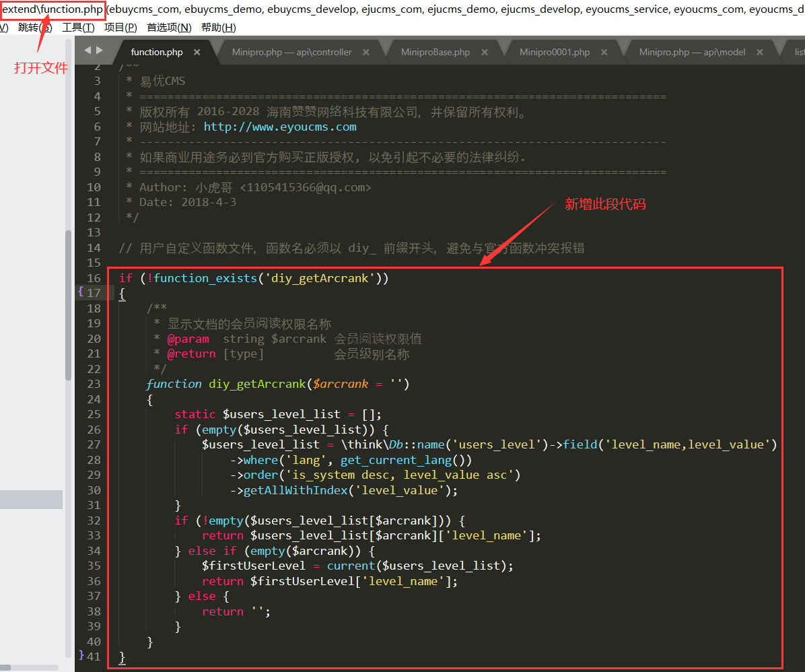Open the 工具(T) menu
Viewport: 805px width, 672px height.
click(78, 28)
